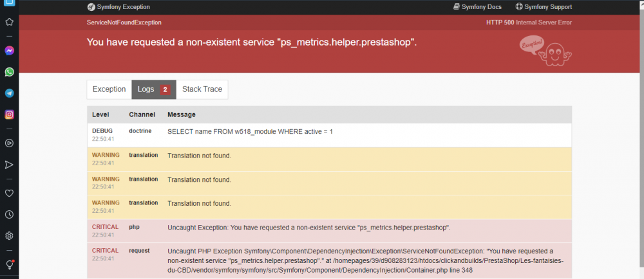Open the Symfony Docs link
Image resolution: width=644 pixels, height=279 pixels.
(x=478, y=7)
